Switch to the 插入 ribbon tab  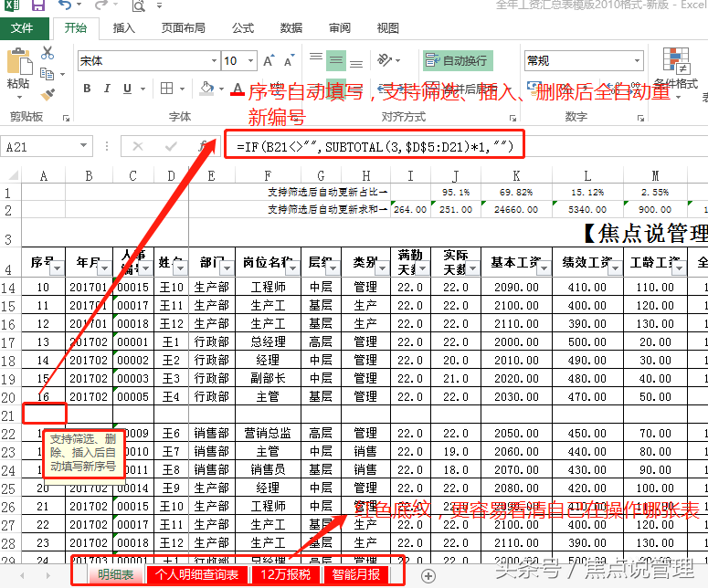click(x=123, y=28)
